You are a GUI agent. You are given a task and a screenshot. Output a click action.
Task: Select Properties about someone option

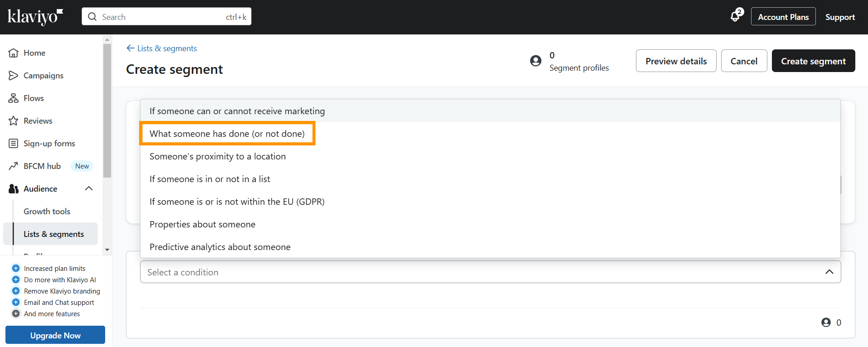tap(203, 224)
